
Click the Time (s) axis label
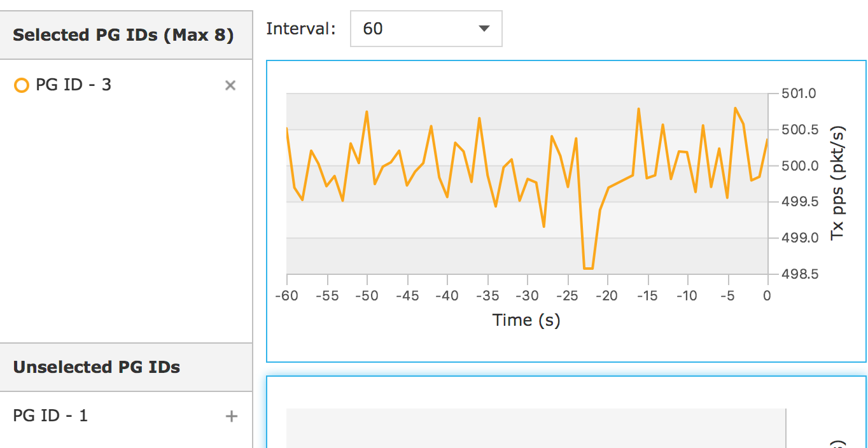click(526, 320)
